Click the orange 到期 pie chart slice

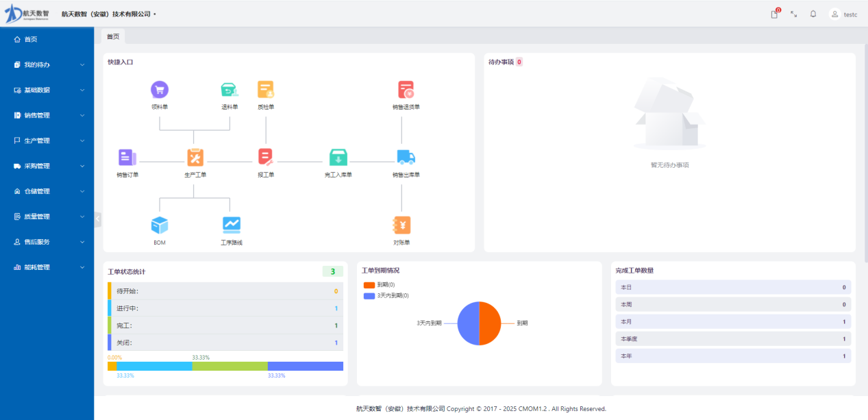coord(491,323)
